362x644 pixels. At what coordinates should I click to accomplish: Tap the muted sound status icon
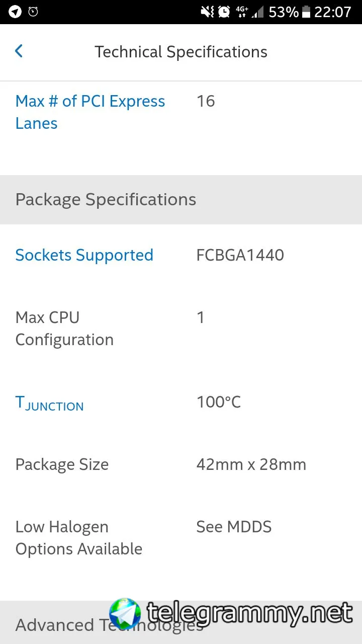click(x=207, y=12)
